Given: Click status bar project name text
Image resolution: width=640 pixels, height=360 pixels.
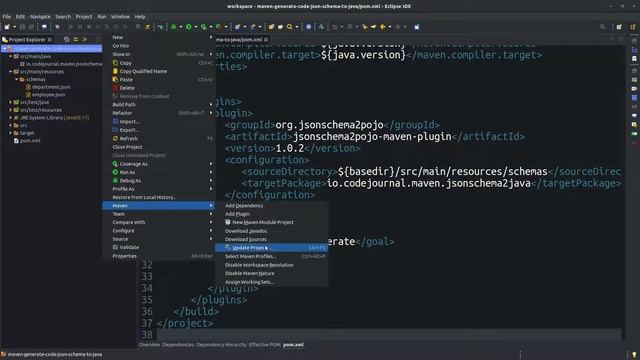Looking at the screenshot, I should click(55, 355).
